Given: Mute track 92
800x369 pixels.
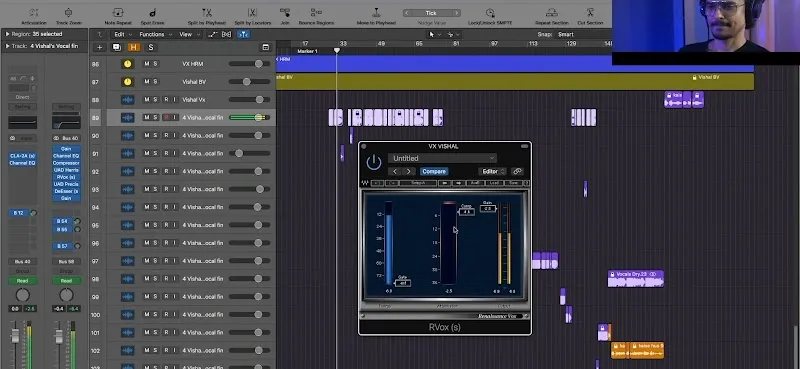Looking at the screenshot, I should pyautogui.click(x=146, y=171).
